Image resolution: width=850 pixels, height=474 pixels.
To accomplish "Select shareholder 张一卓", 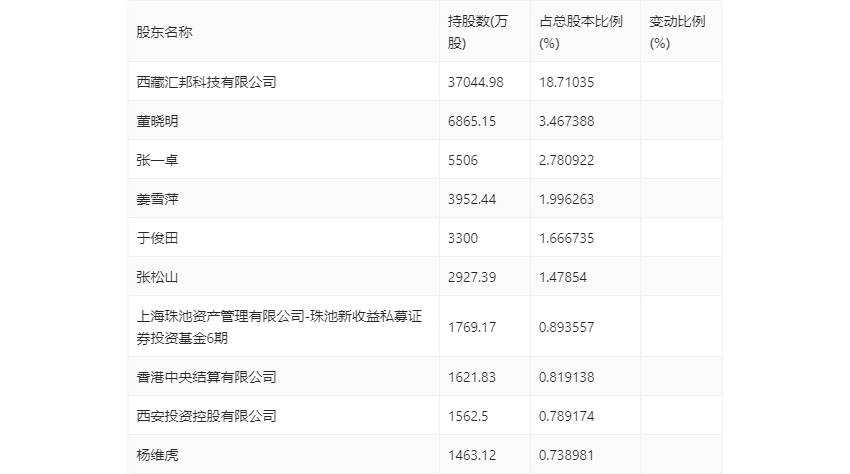I will (157, 160).
